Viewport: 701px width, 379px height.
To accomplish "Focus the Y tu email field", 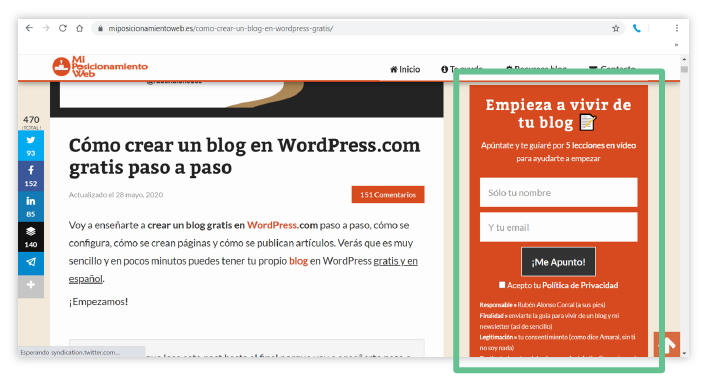I will pos(558,227).
